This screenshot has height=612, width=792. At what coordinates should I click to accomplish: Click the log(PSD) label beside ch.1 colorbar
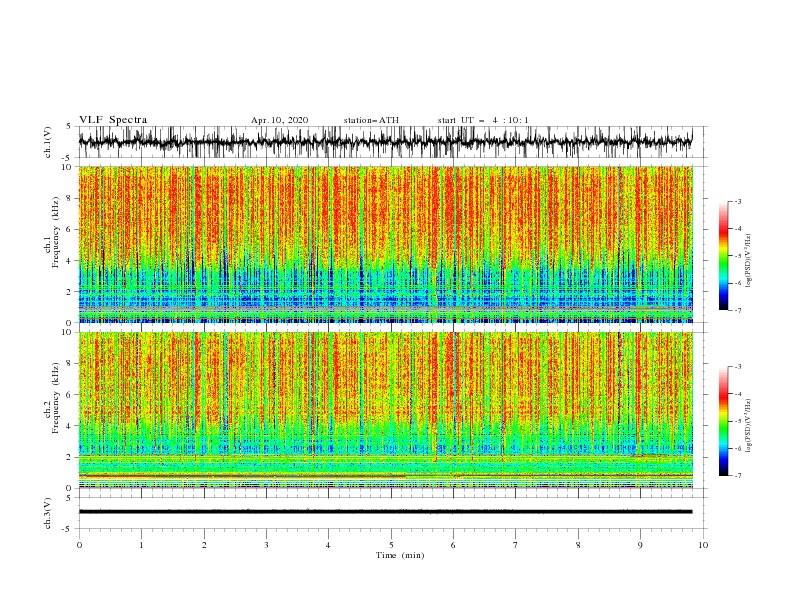(749, 261)
